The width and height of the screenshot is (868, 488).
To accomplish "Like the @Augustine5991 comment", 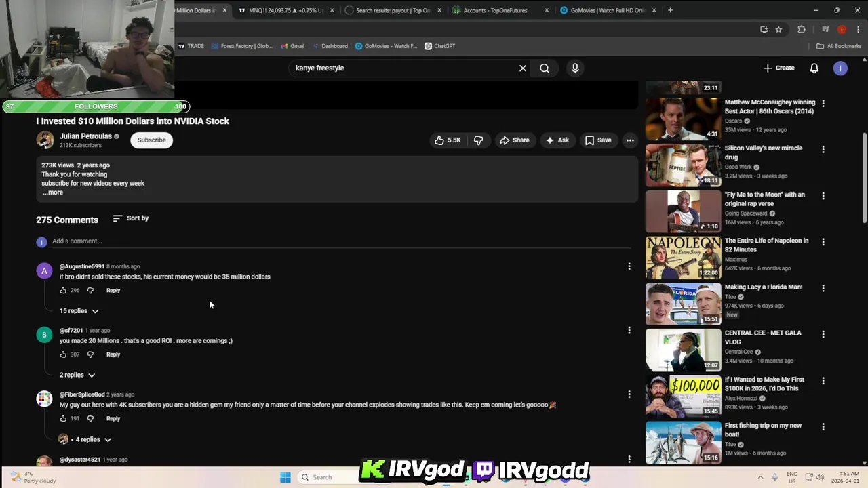I will (x=63, y=291).
